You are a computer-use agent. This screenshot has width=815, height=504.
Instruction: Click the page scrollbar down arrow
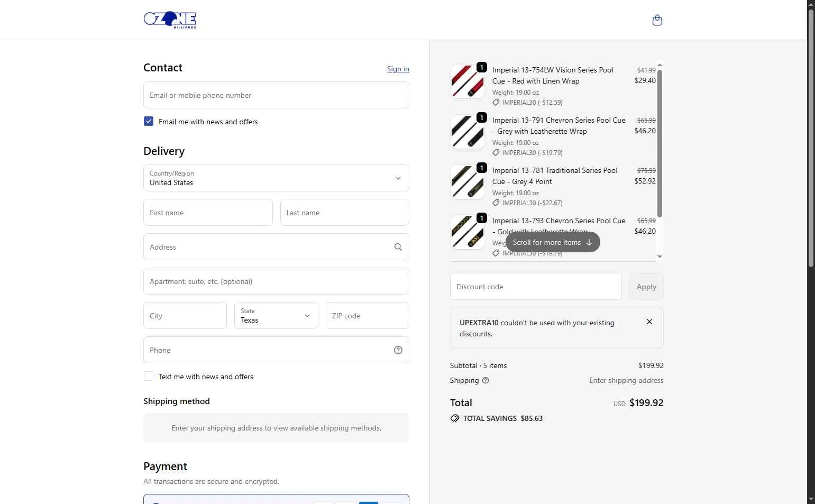pos(811,499)
